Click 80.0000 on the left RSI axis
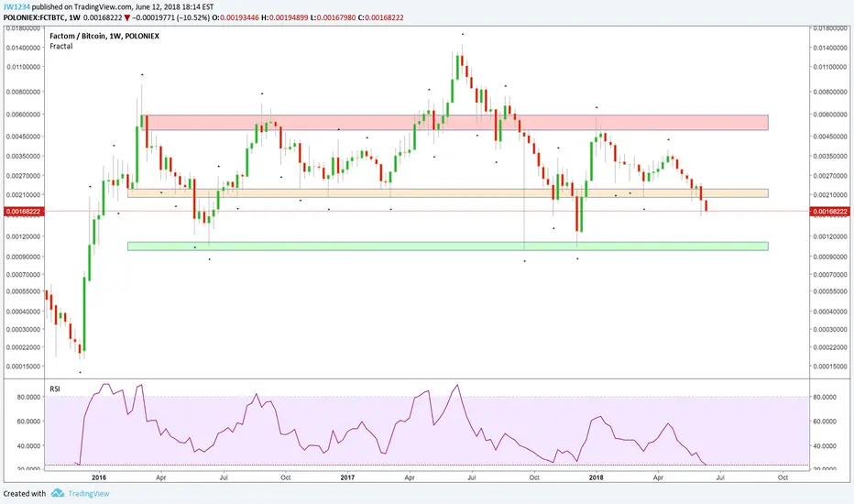 pos(29,397)
